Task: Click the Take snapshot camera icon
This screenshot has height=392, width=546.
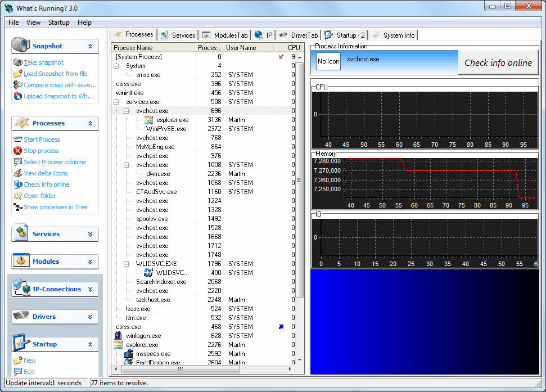Action: tap(18, 62)
